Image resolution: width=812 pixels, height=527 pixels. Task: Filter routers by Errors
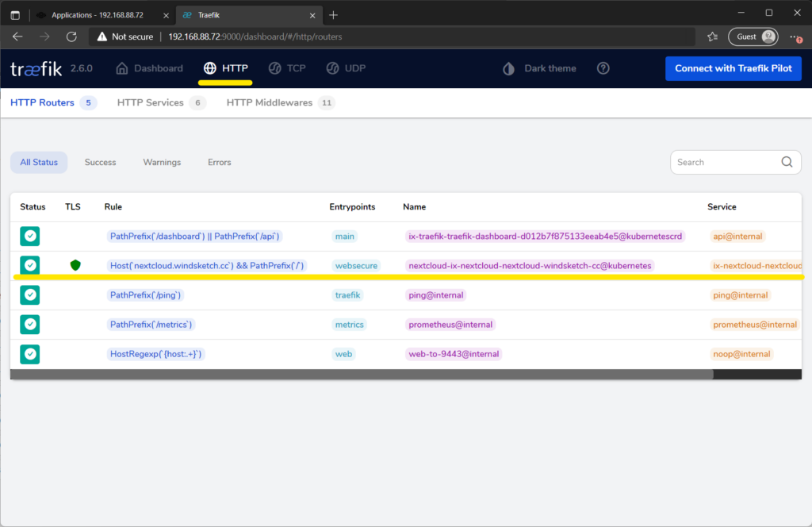pyautogui.click(x=219, y=162)
